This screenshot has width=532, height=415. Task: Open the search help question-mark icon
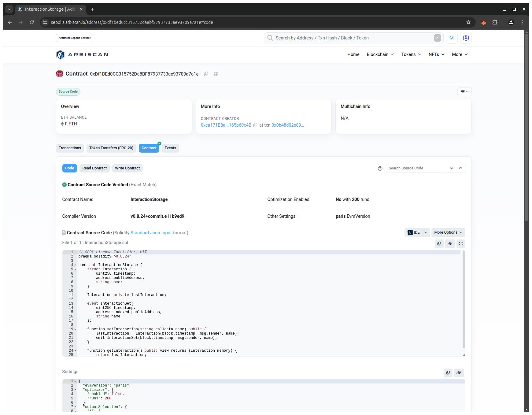pyautogui.click(x=380, y=169)
